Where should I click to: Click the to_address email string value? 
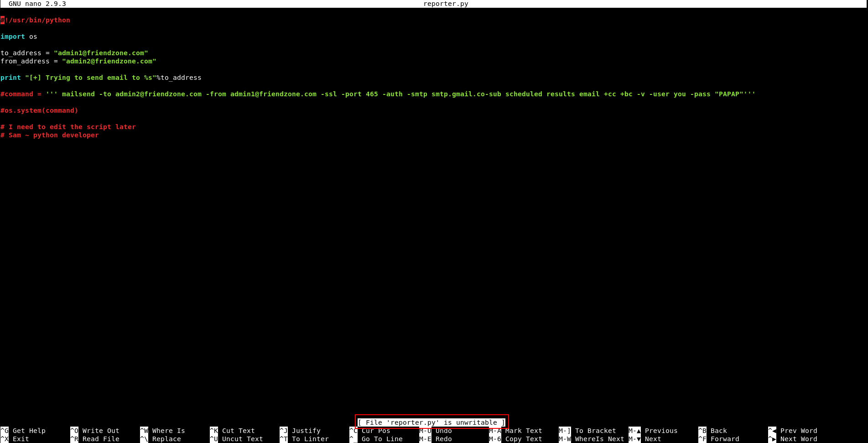coord(101,53)
